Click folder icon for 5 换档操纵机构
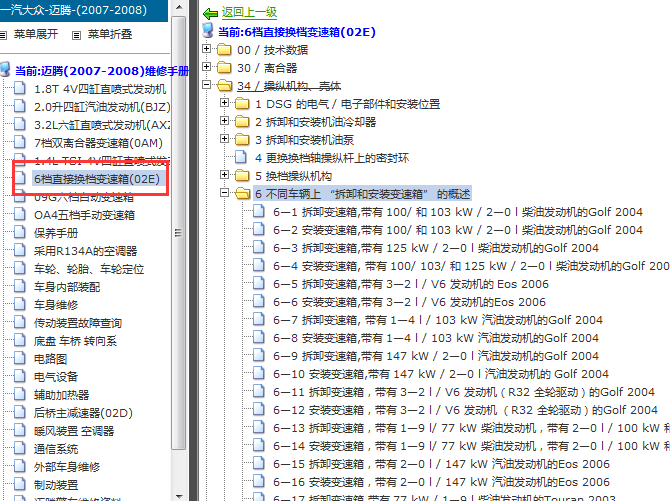Viewport: 670px width, 501px height. pyautogui.click(x=242, y=175)
